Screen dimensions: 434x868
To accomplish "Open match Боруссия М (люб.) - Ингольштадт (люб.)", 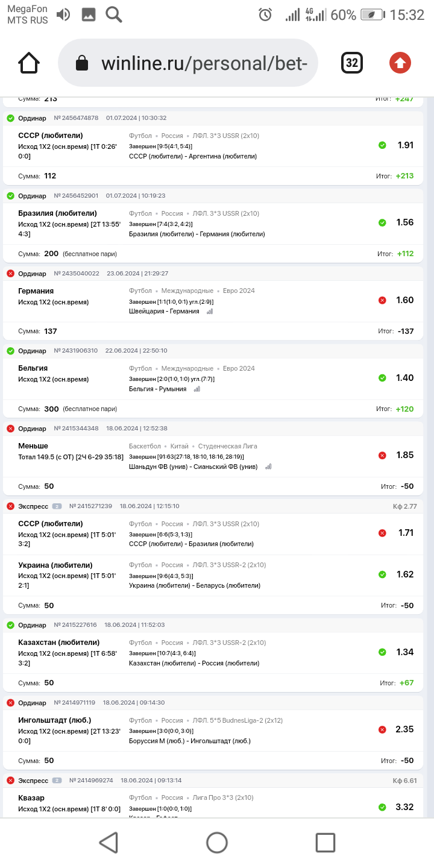I will 190,741.
